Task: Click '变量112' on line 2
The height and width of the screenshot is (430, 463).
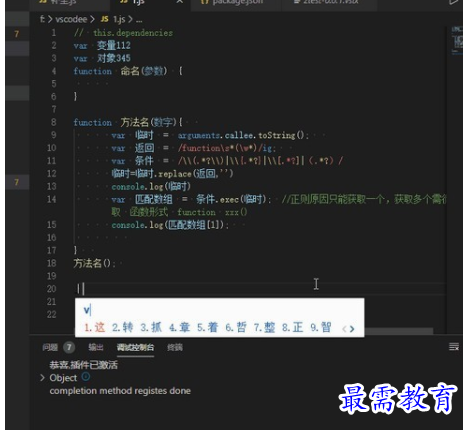Action: (x=114, y=45)
